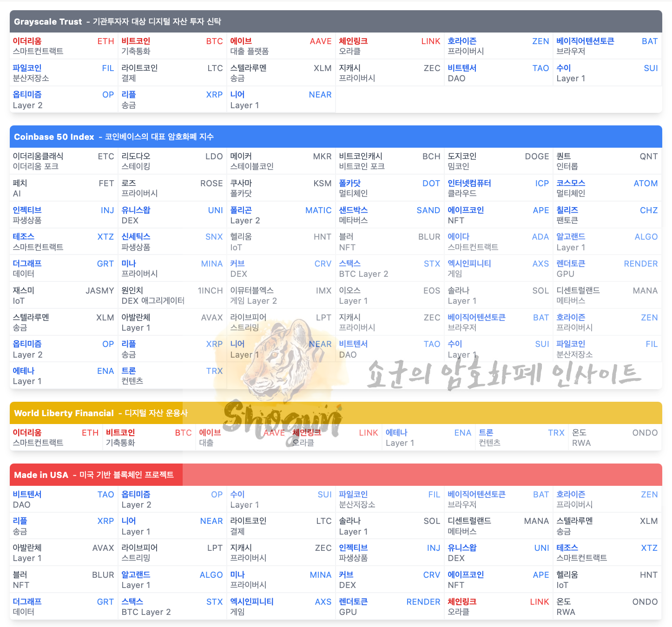Select the 샌드박스 SAND cell
Viewport: 672px width, 627px height.
[390, 215]
